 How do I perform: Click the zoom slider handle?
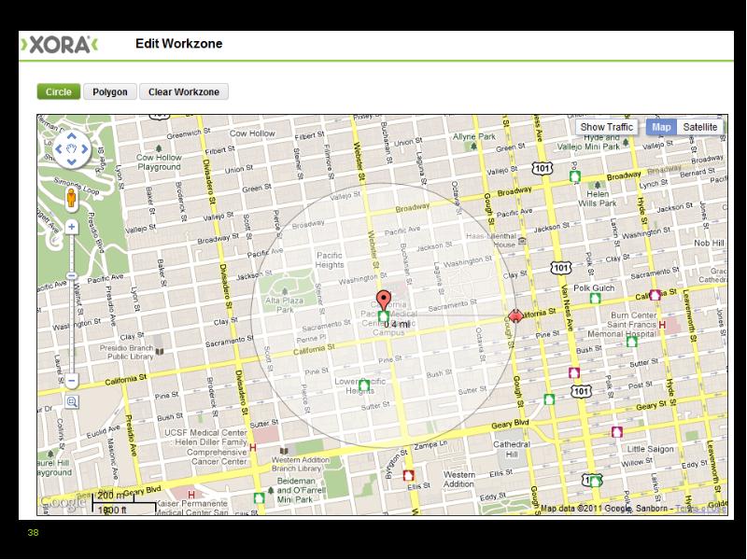72,275
